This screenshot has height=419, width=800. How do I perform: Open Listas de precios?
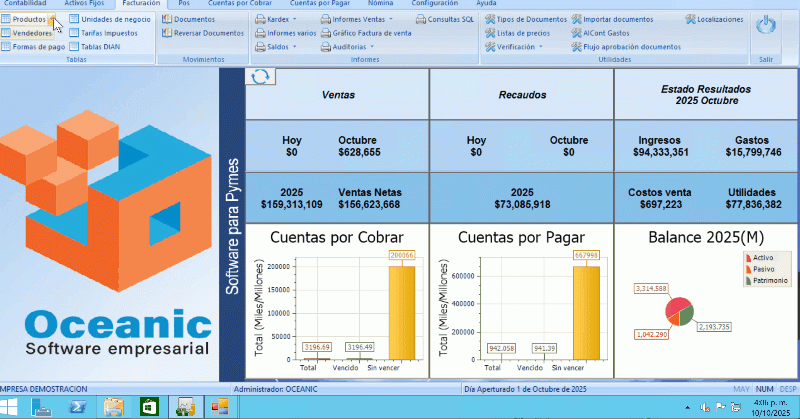(x=517, y=33)
